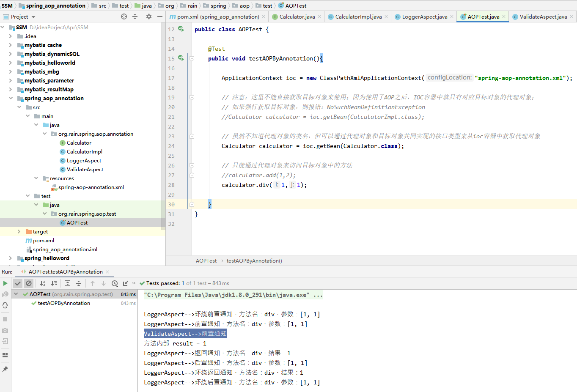The width and height of the screenshot is (577, 392).
Task: Click the exit icon in run sidebar
Action: pyautogui.click(x=5, y=341)
